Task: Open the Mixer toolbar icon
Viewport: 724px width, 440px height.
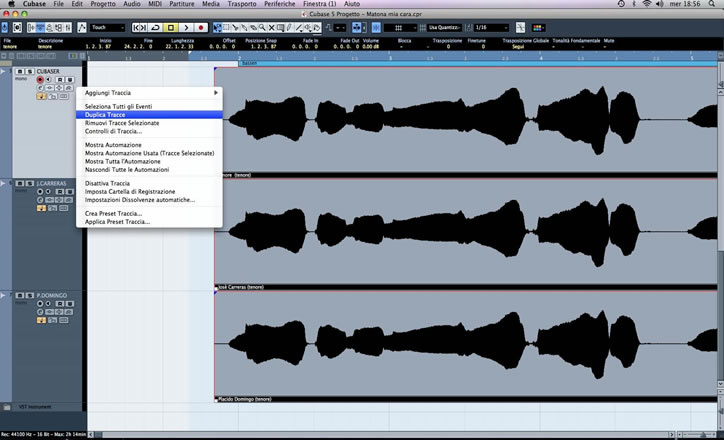Action: tap(68, 28)
